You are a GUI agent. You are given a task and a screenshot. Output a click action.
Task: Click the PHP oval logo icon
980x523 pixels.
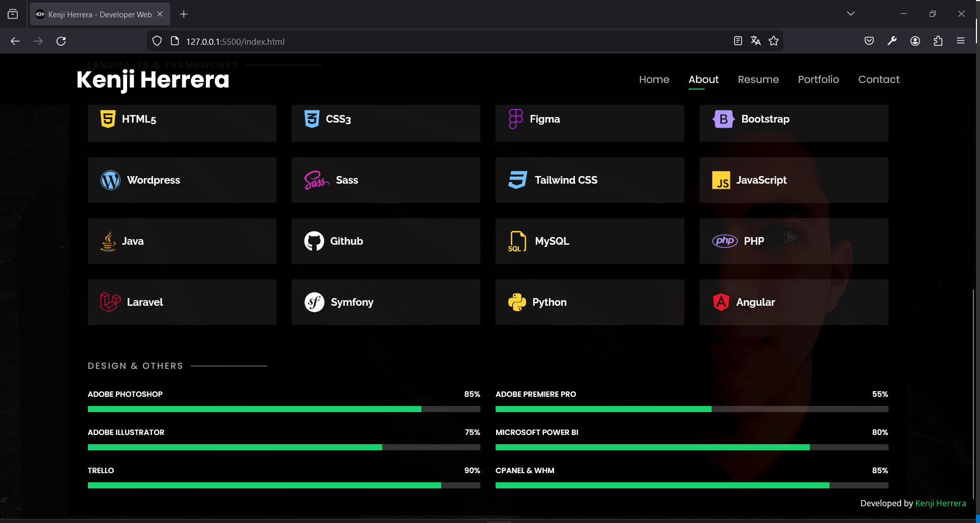click(x=725, y=241)
